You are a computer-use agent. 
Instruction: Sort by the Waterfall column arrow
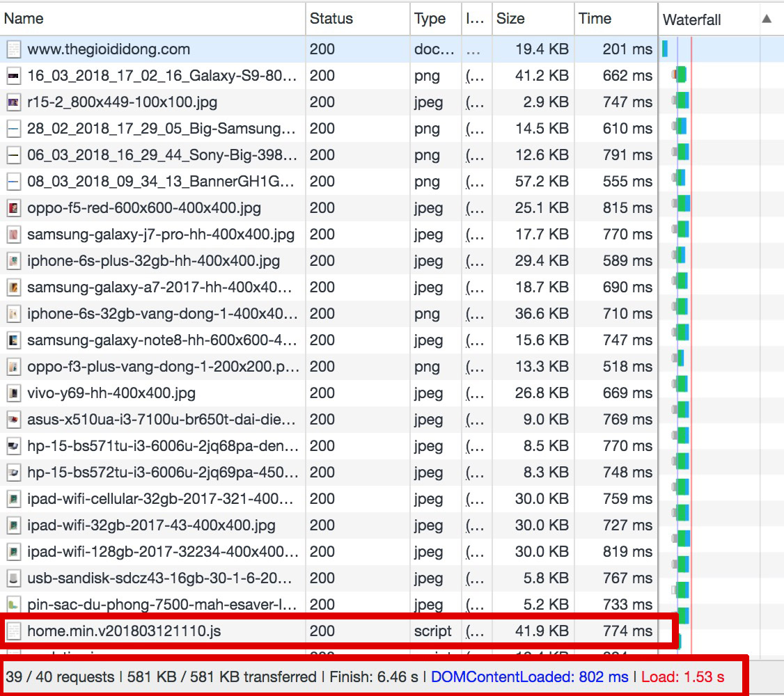[767, 19]
